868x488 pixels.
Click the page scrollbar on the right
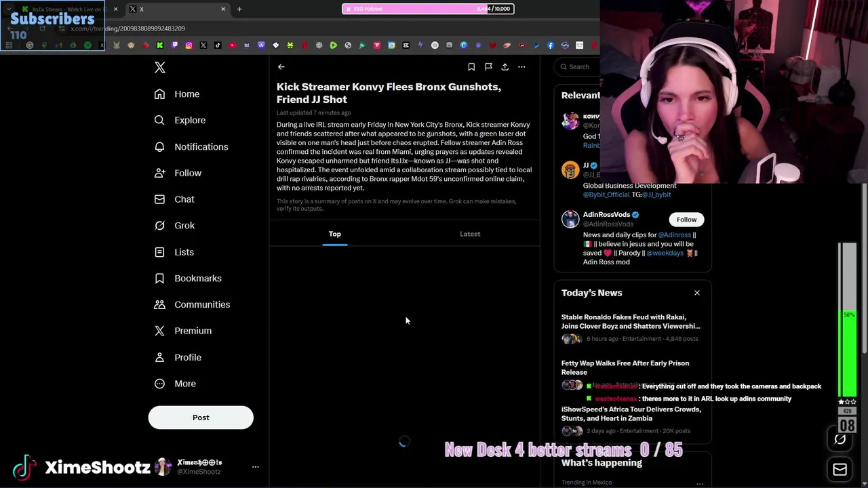[865, 268]
